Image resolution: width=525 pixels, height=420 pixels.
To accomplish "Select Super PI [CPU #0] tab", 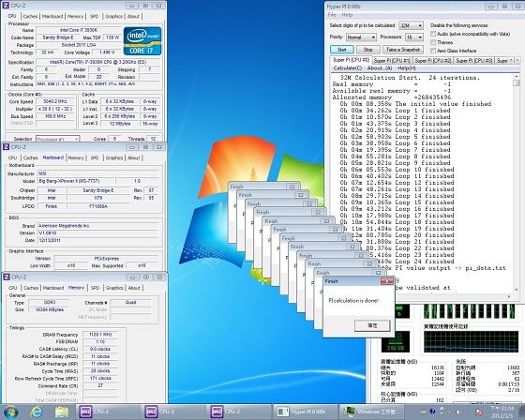I will pos(351,60).
